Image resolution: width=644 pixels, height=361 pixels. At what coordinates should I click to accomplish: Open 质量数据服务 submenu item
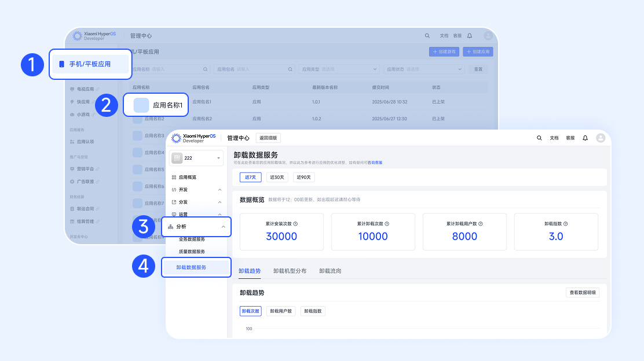tap(192, 252)
